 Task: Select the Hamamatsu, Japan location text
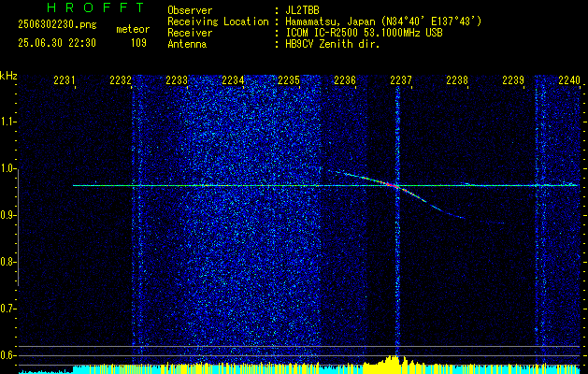(x=383, y=22)
